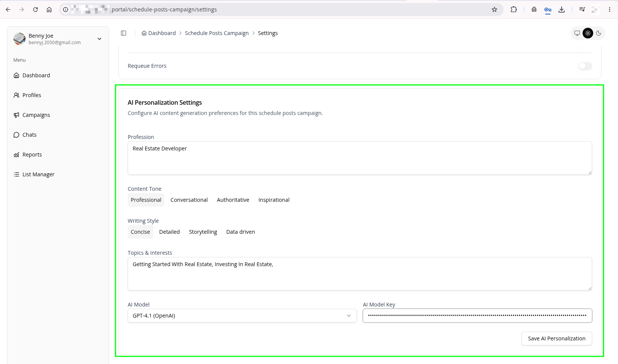Click the Settings breadcrumb item

268,33
